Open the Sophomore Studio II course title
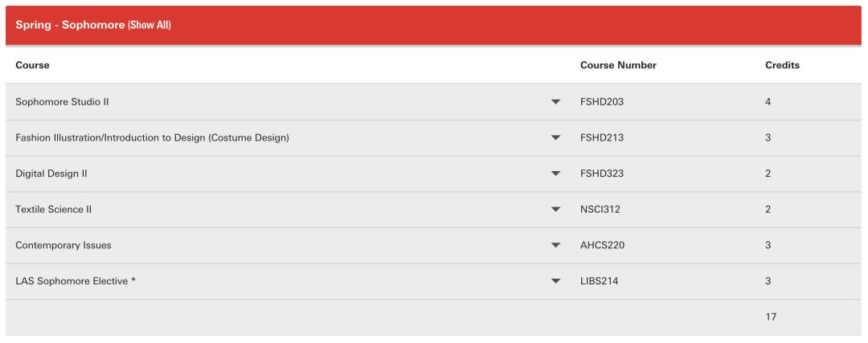Viewport: 868px width, 343px height. (62, 102)
